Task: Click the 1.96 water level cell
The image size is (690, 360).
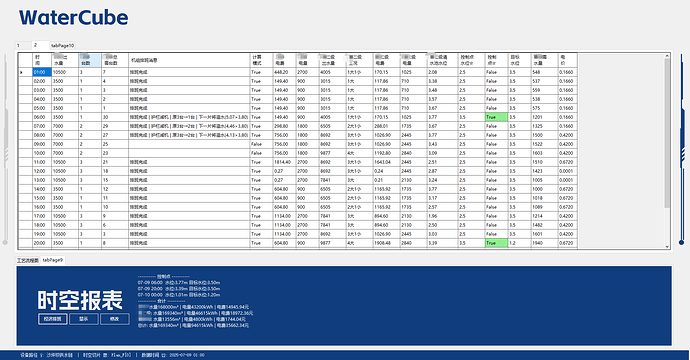Action: (x=442, y=216)
